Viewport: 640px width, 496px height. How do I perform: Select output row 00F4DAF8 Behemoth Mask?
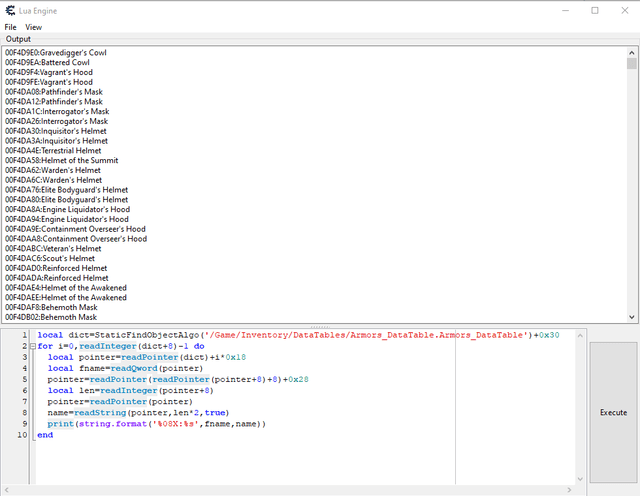51,307
